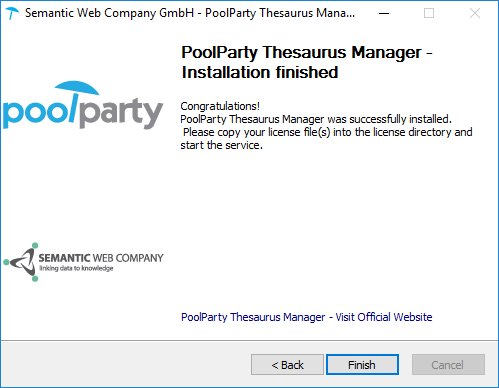Image resolution: width=499 pixels, height=388 pixels.
Task: Click the blue umbrella in the poolparty logo
Action: click(77, 88)
